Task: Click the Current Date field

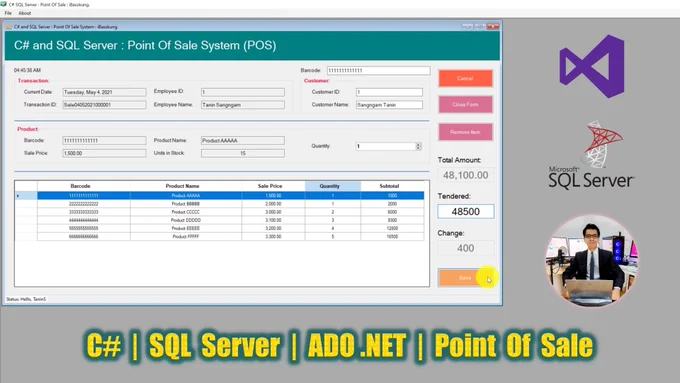Action: coord(104,92)
